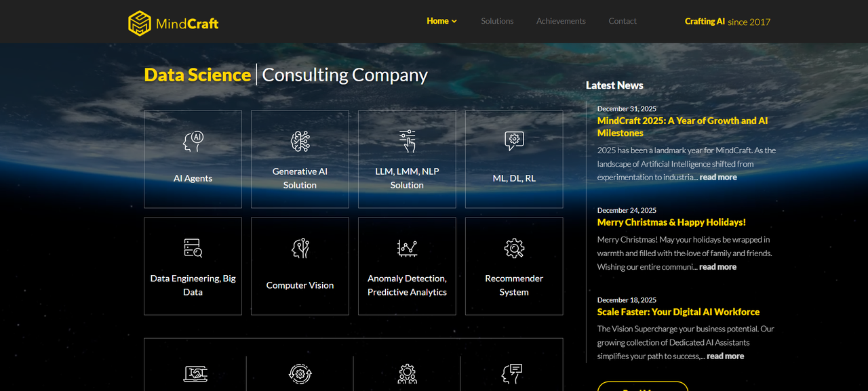Select the Computer Vision head-circuit icon
Screen dimensions: 868x391
coord(300,248)
